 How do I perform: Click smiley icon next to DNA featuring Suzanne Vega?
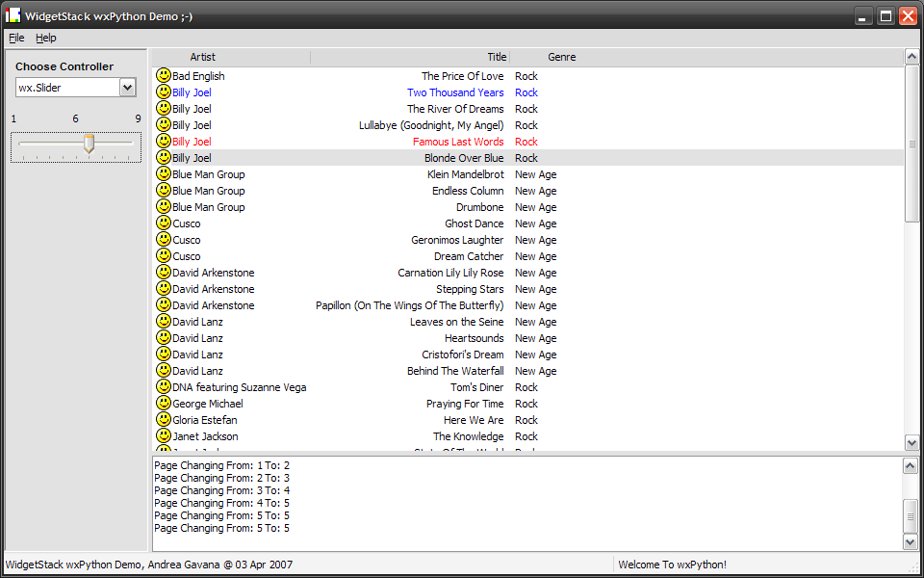pyautogui.click(x=164, y=387)
